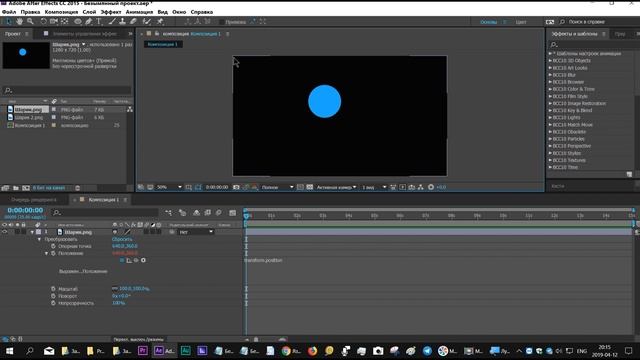Click interpret footage icon in project panel
640x360 pixels.
pos(5,188)
